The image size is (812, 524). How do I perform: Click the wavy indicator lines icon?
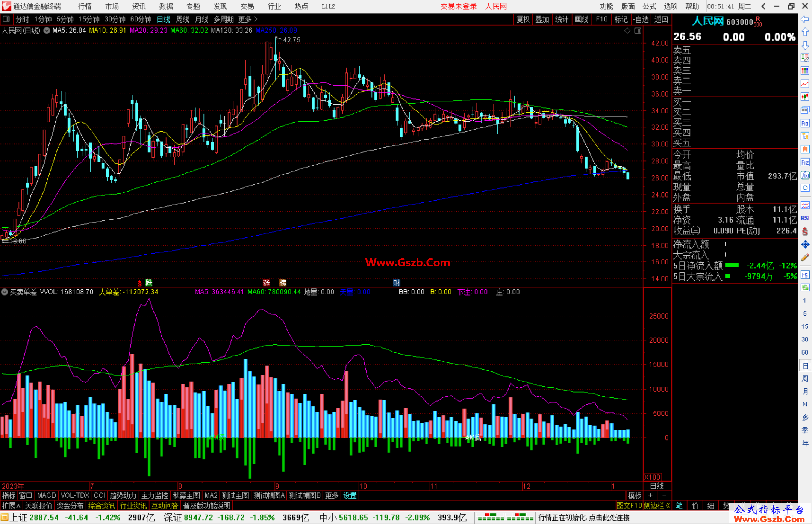point(805,205)
